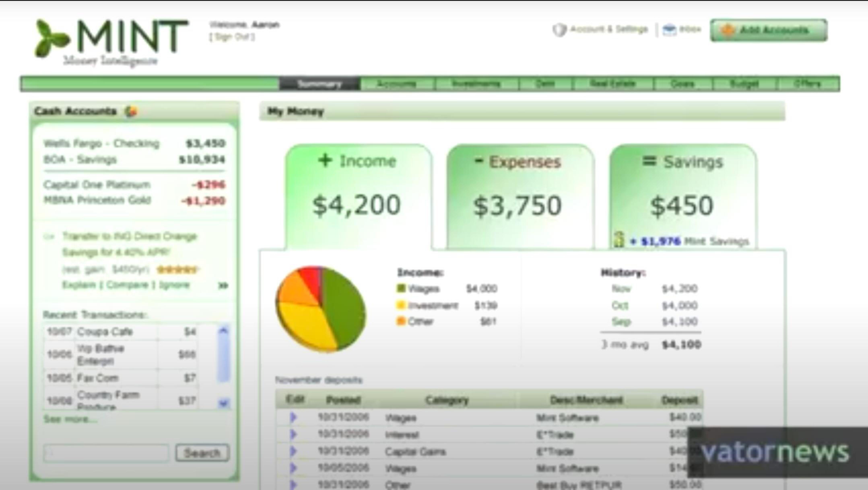
Task: Click the Search button
Action: (202, 453)
